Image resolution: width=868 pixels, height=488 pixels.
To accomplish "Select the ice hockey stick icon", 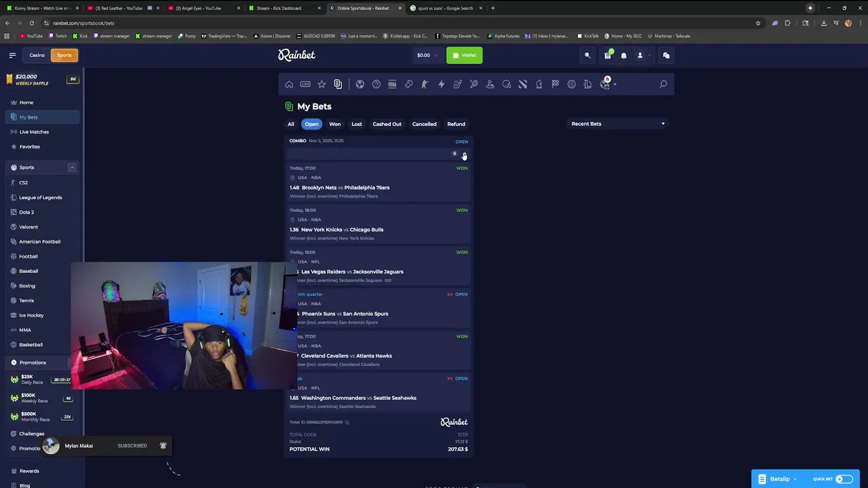I will (458, 84).
